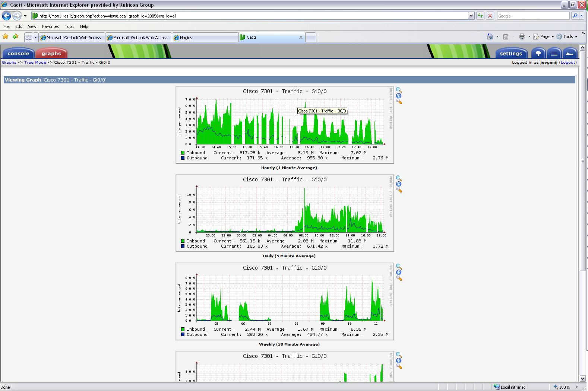
Task: Follow Tree Mode breadcrumb link
Action: tap(35, 62)
